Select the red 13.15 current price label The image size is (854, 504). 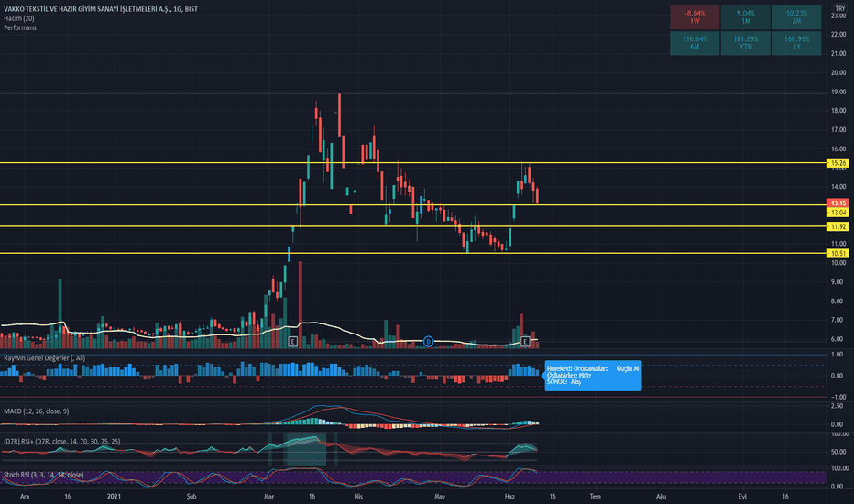pos(838,203)
